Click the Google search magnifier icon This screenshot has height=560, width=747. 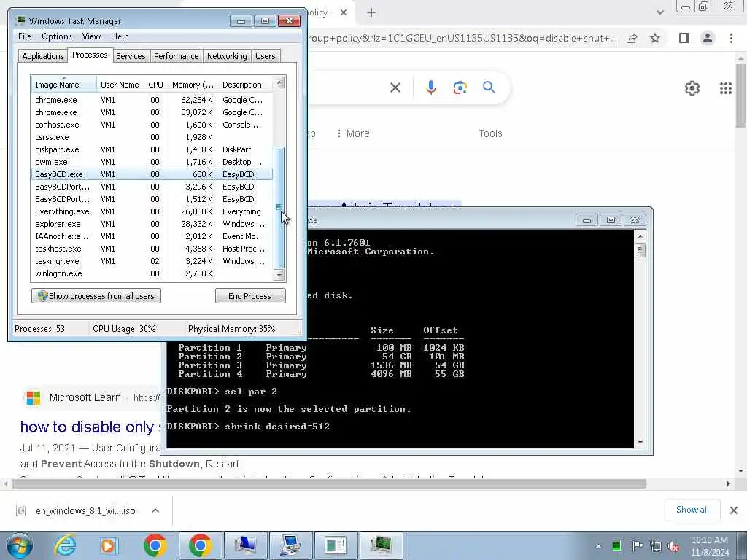pyautogui.click(x=489, y=87)
